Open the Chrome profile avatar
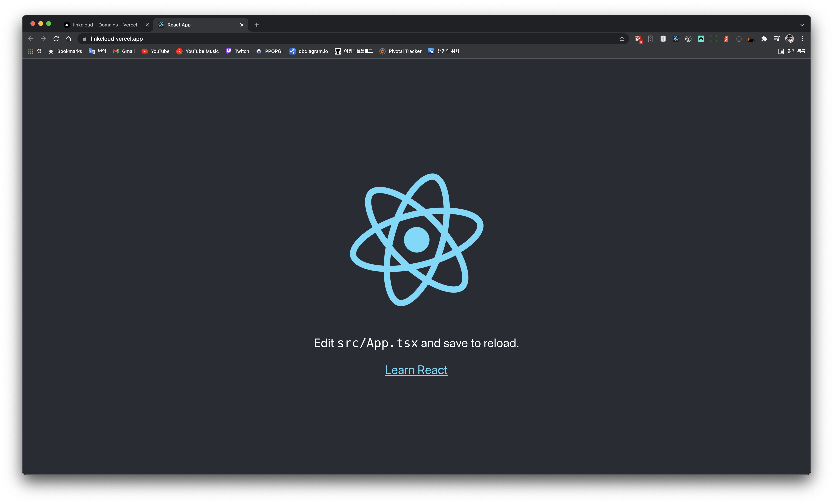 tap(789, 39)
